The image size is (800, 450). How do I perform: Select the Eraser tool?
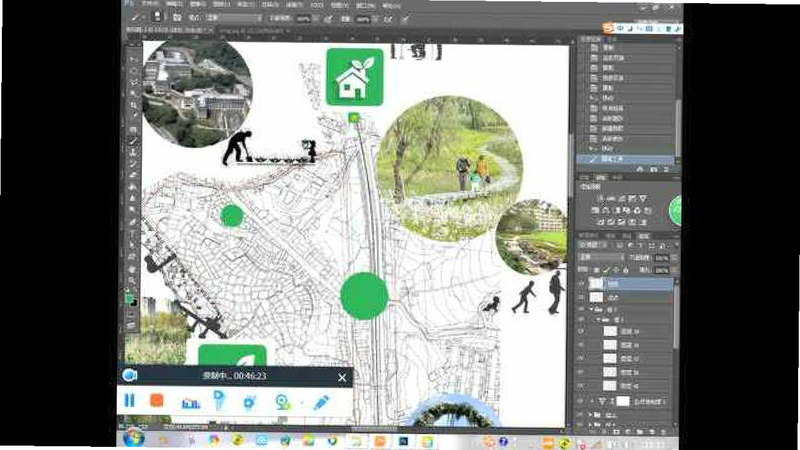(x=134, y=176)
